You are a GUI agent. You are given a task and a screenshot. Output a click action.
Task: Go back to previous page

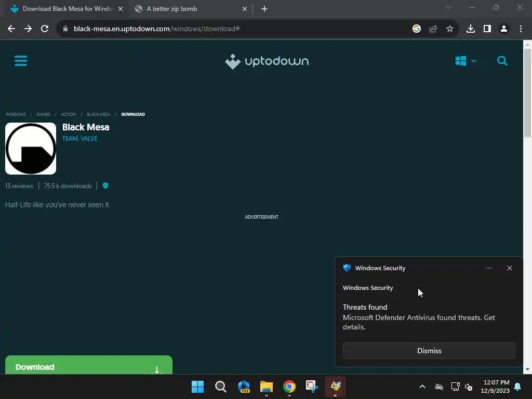(x=11, y=29)
